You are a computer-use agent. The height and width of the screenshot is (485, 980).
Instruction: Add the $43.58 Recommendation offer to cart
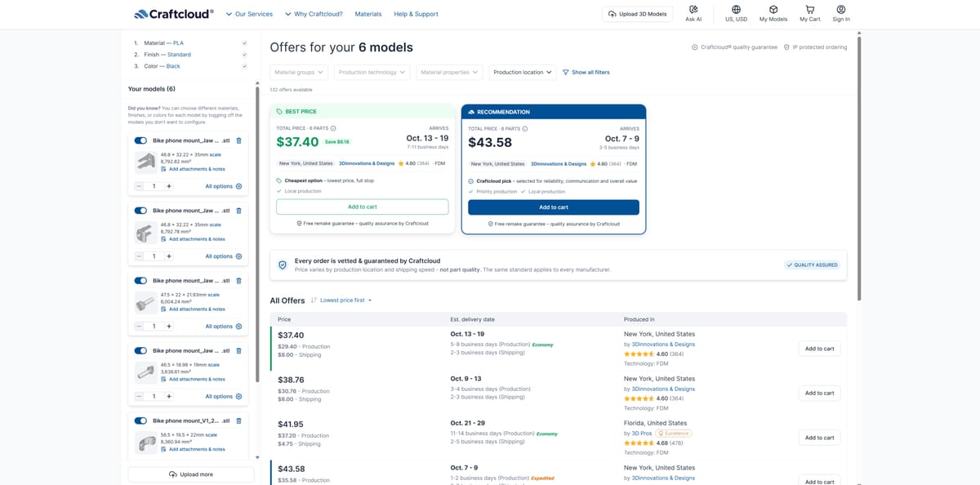554,207
